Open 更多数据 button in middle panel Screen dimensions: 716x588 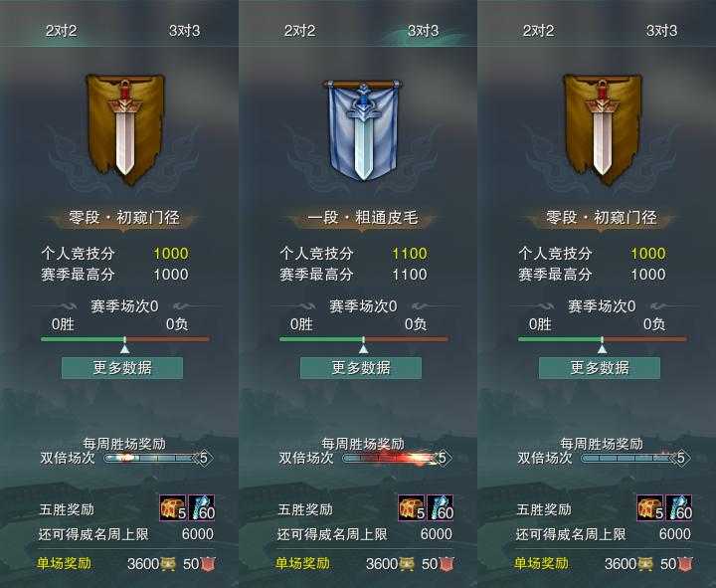click(x=361, y=368)
